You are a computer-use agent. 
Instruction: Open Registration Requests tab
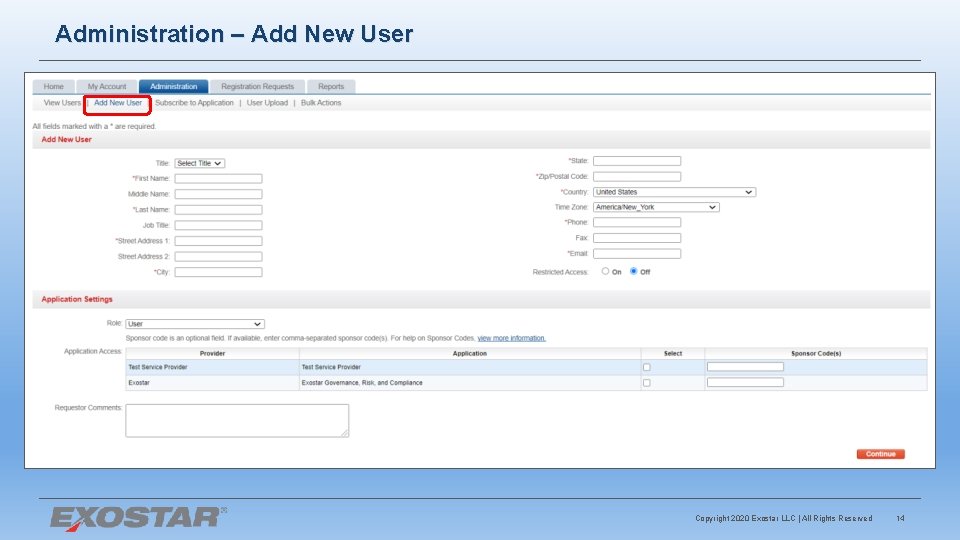click(x=257, y=86)
